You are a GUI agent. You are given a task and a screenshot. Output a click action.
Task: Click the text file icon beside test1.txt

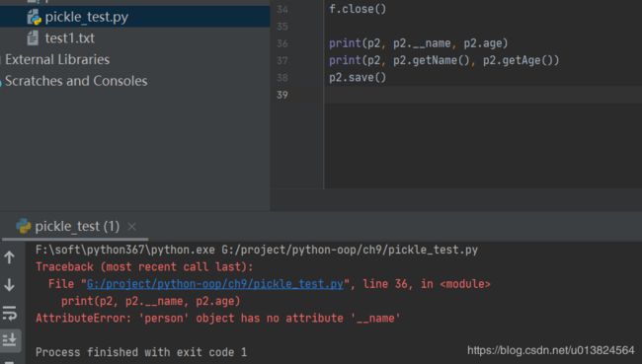(34, 38)
